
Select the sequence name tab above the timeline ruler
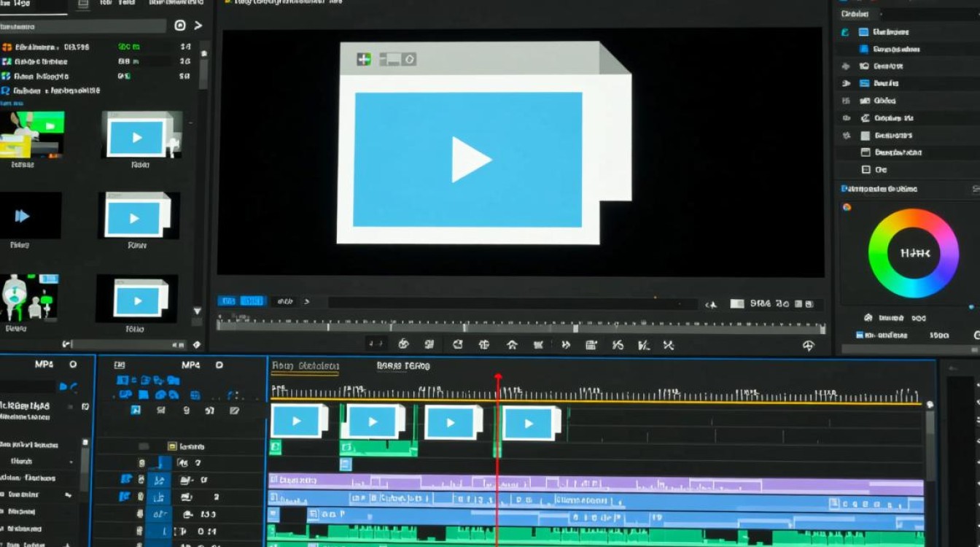(x=306, y=365)
